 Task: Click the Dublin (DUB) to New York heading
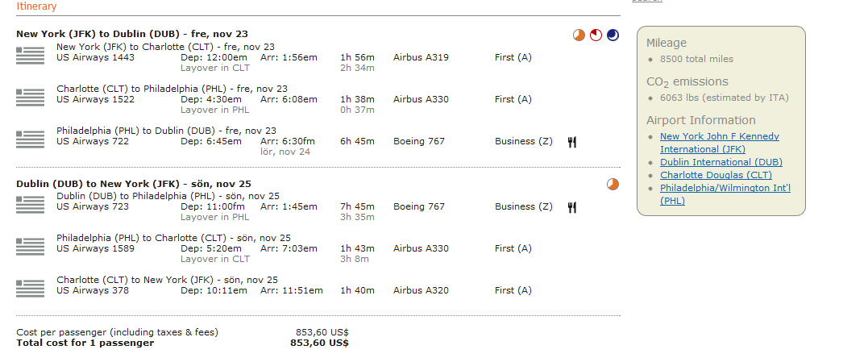click(x=133, y=183)
